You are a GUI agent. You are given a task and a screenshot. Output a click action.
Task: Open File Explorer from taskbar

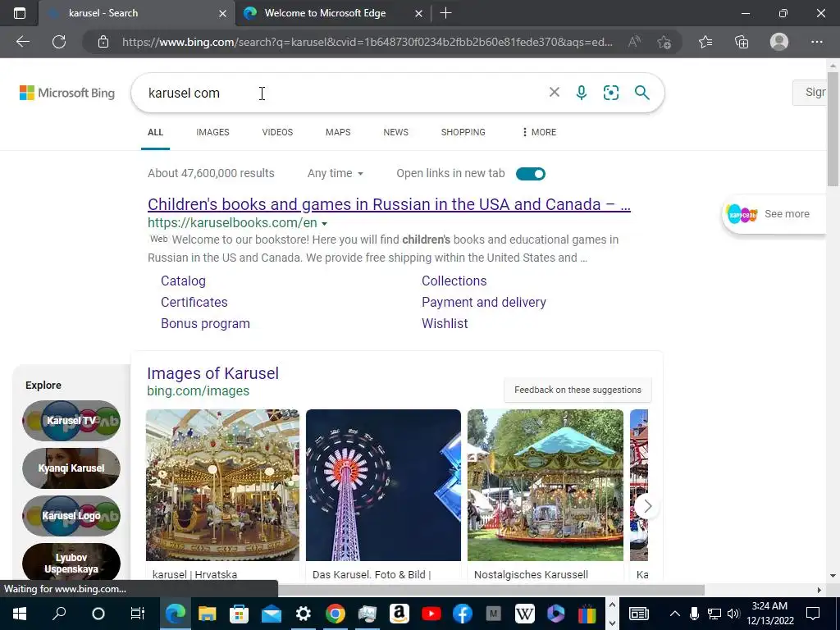tap(208, 614)
